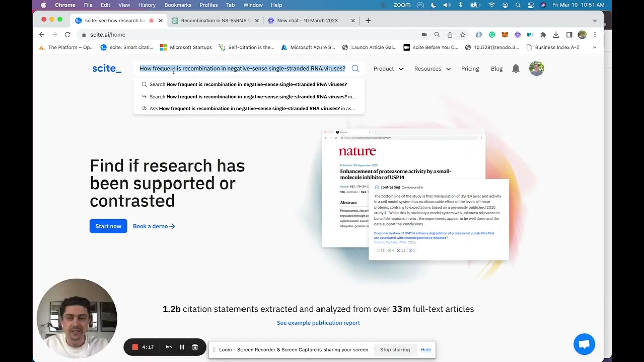Restart Loom recording with undo icon
Screen dimensions: 644x362
coord(169,347)
